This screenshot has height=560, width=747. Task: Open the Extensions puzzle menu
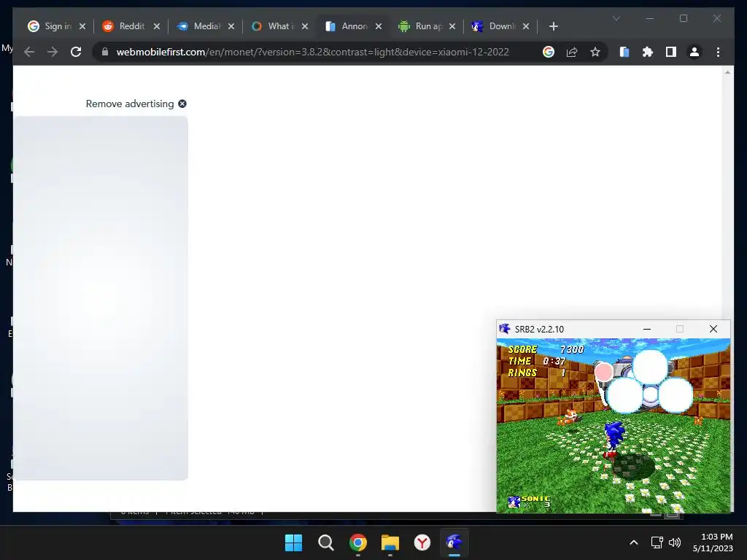tap(648, 52)
